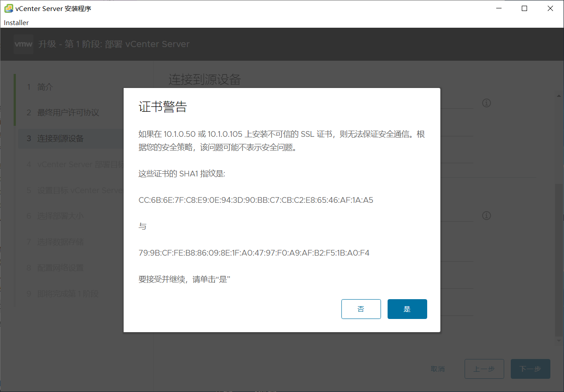Maximize the installer window
564x392 pixels.
524,8
